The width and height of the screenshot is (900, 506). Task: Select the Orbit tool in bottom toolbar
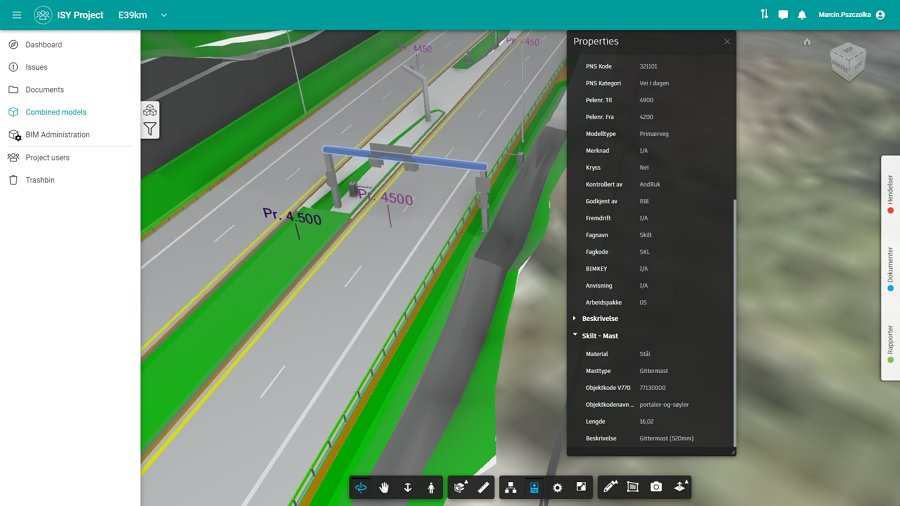click(x=361, y=487)
